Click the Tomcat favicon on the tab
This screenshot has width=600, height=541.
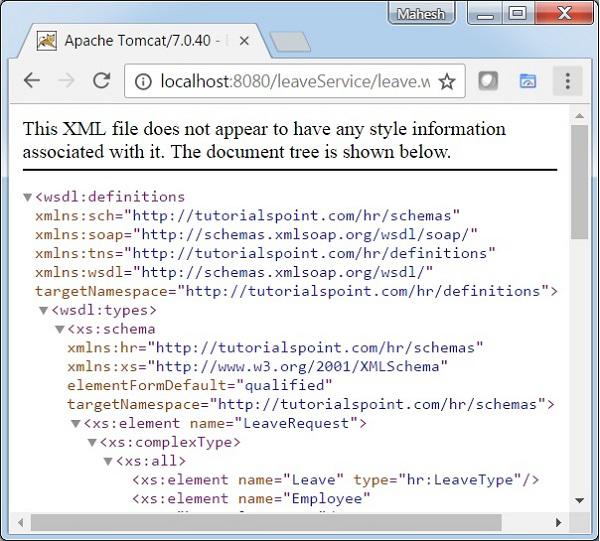(47, 41)
